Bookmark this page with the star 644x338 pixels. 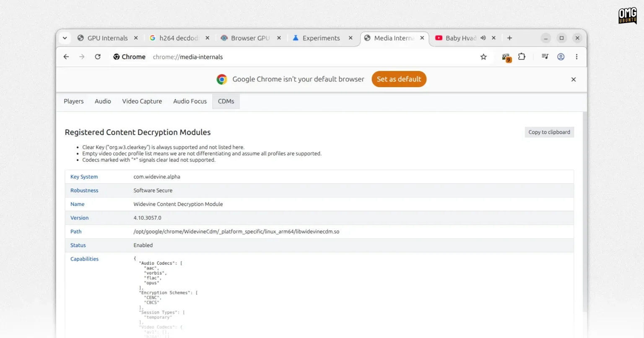click(x=483, y=57)
